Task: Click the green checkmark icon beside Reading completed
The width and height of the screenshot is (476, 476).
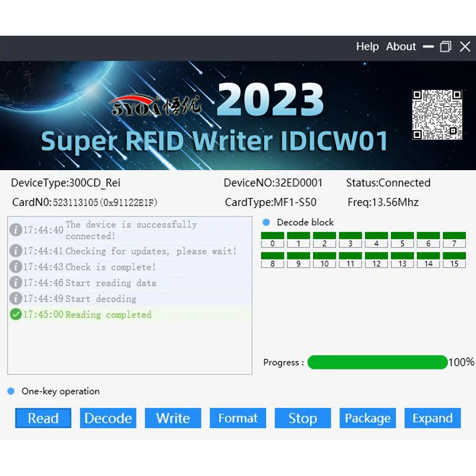Action: pos(15,315)
